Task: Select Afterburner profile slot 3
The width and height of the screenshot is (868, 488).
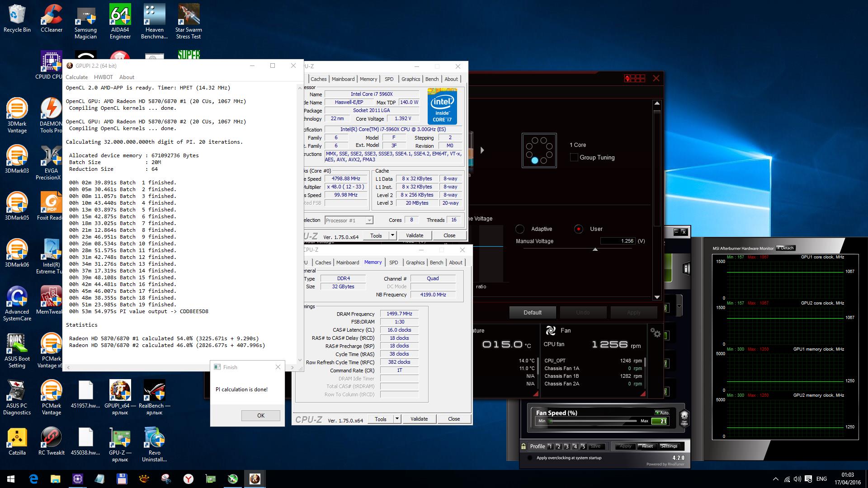Action: pos(566,446)
